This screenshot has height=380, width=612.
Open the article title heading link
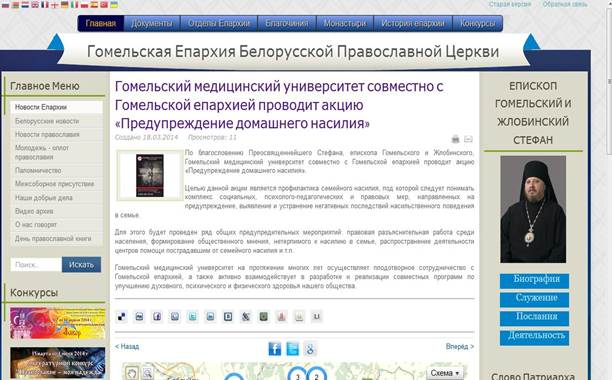[x=279, y=105]
